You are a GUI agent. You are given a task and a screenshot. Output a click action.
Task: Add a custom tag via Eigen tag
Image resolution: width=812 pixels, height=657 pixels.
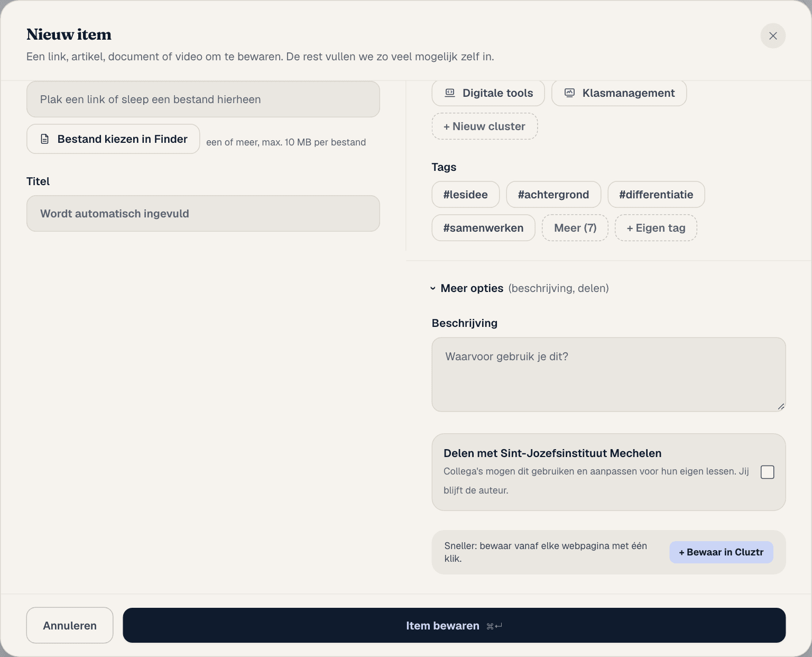pyautogui.click(x=656, y=228)
